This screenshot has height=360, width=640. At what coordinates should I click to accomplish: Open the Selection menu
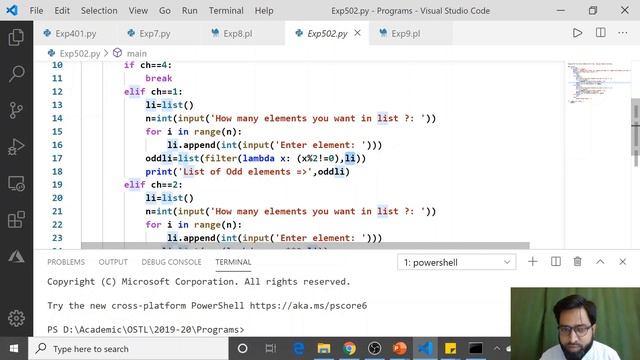(x=99, y=11)
